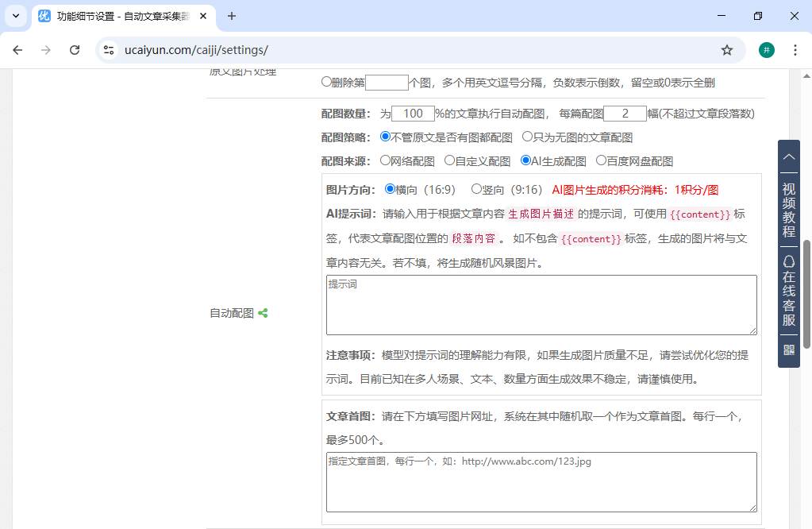Click inside the 提示词 text area
812x529 pixels.
(541, 306)
